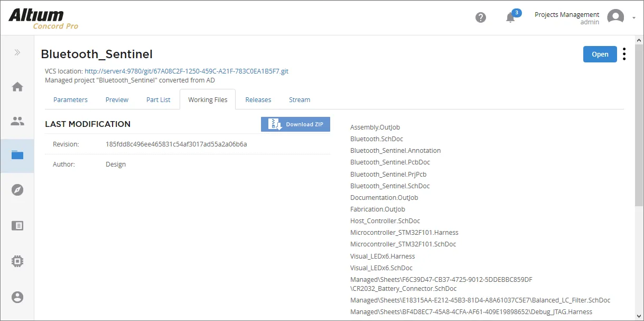Click Visual_LEDx6.Harness file name
The width and height of the screenshot is (644, 321).
coord(382,256)
